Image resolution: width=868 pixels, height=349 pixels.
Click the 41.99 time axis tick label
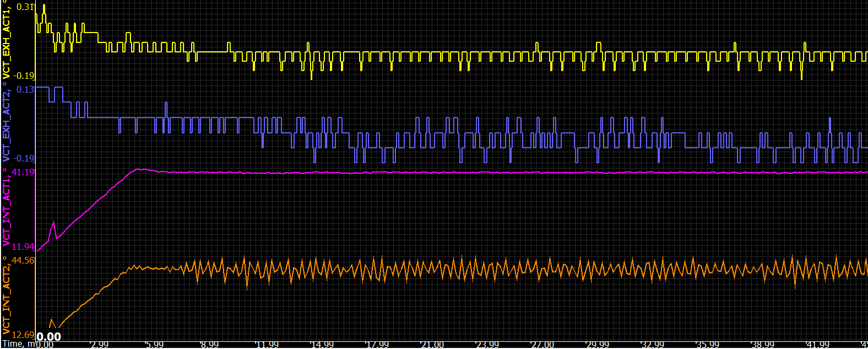tap(817, 345)
